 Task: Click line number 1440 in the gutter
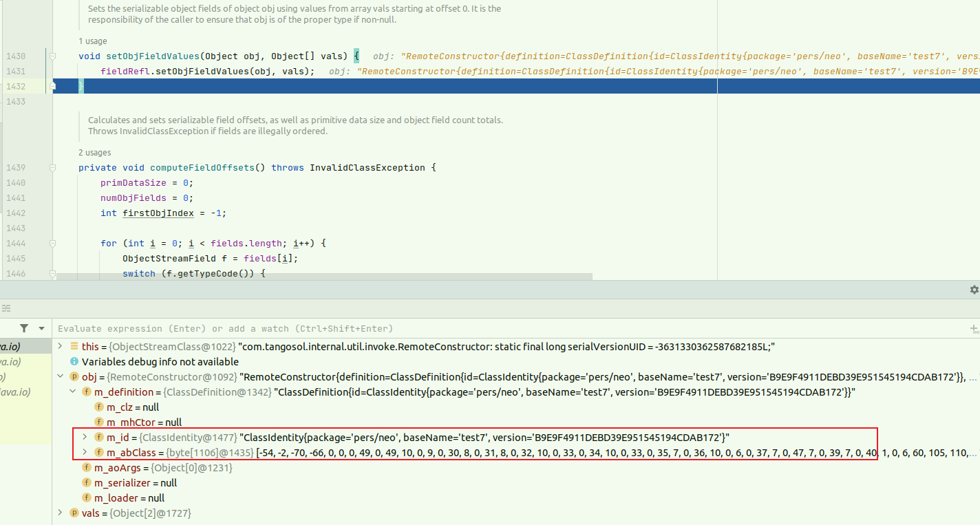point(16,182)
